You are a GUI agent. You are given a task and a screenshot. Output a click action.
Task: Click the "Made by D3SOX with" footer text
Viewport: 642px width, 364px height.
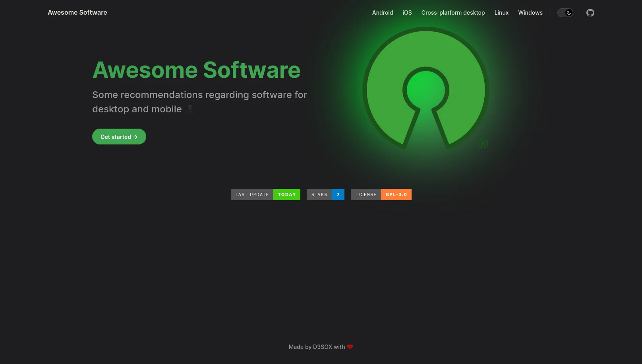click(317, 347)
